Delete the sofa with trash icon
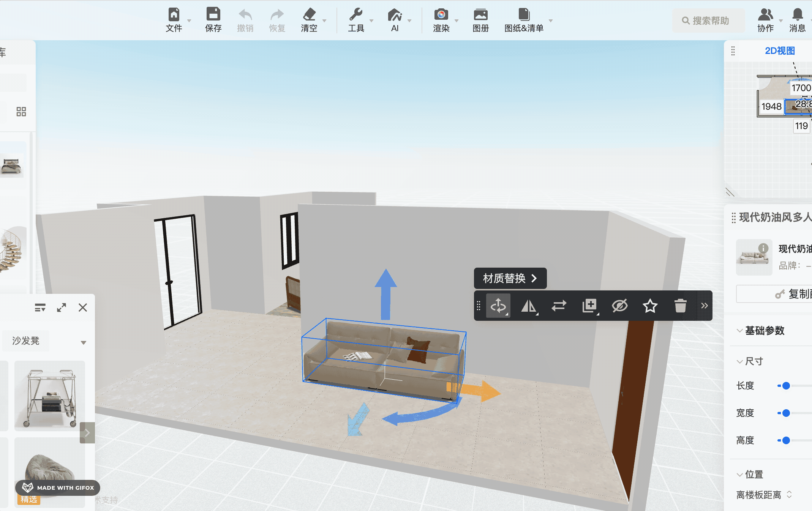 [x=680, y=306]
